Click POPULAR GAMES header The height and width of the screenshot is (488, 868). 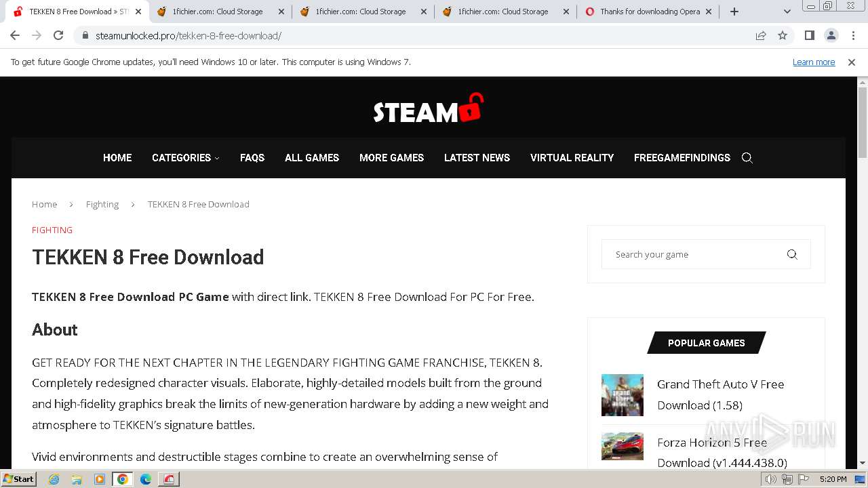point(706,343)
